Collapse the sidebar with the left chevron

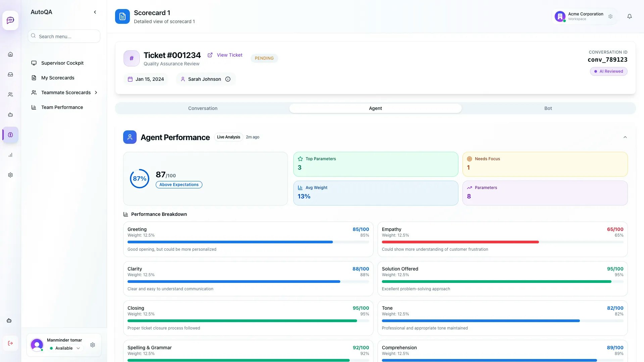pos(95,12)
